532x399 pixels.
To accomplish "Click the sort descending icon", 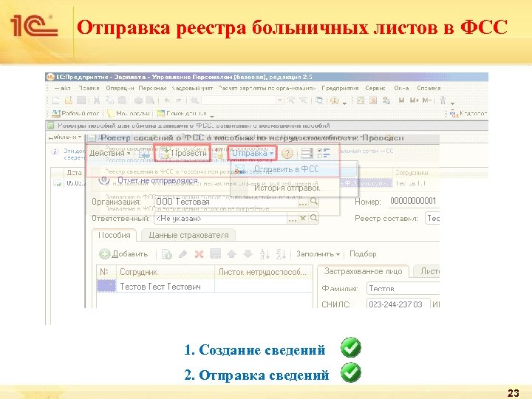I will (281, 253).
